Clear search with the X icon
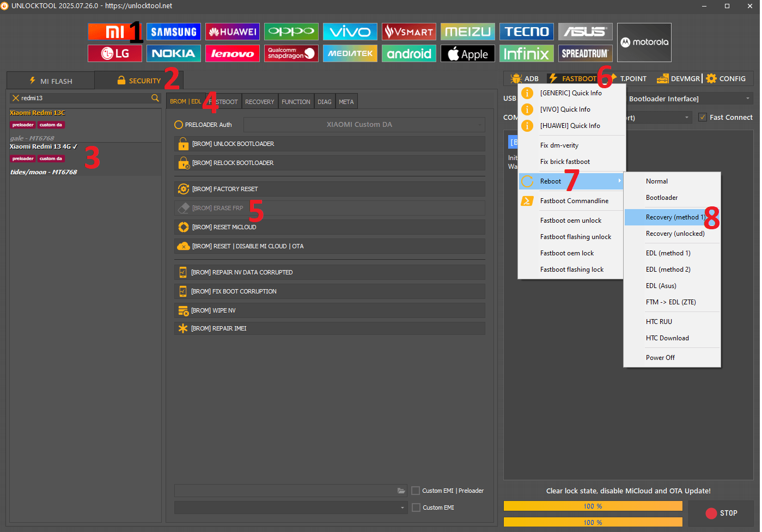The image size is (762, 532). (x=16, y=98)
